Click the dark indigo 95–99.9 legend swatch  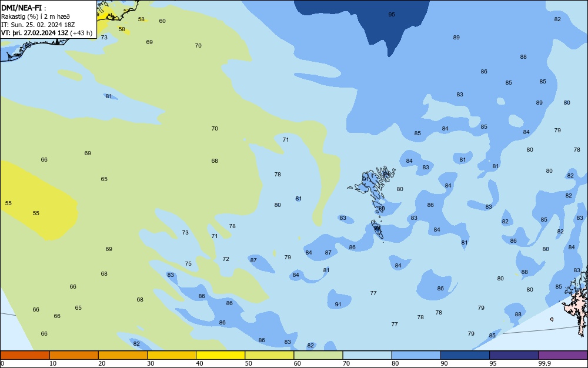point(514,355)
